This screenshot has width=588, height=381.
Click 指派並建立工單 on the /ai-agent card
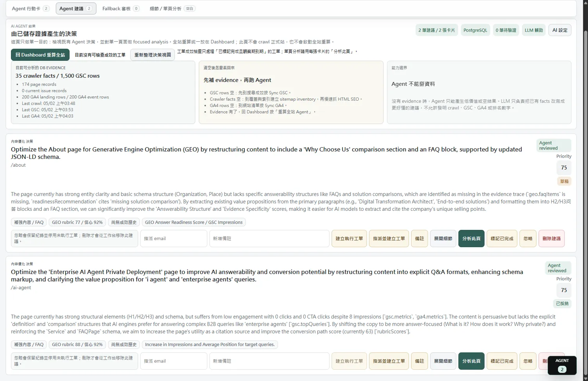click(389, 361)
